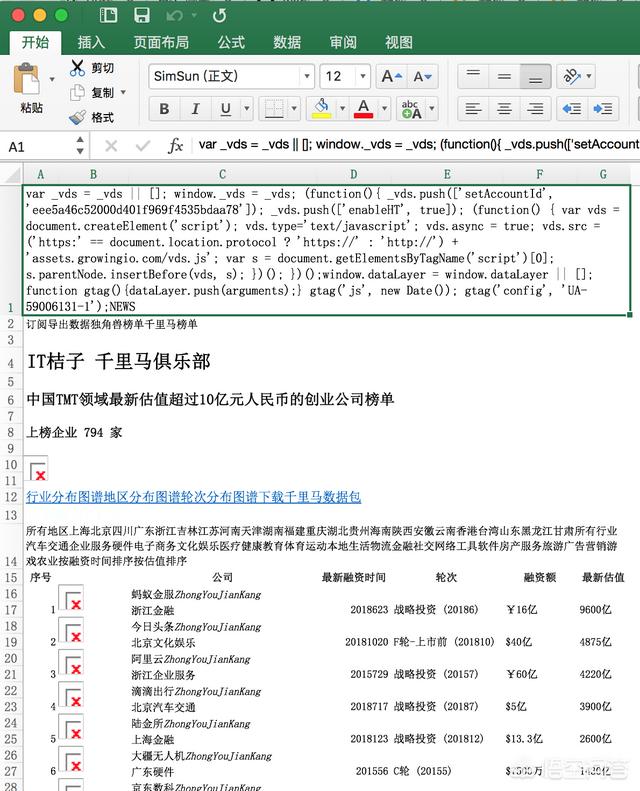Image resolution: width=640 pixels, height=791 pixels.
Task: Toggle Bold formatting
Action: [164, 108]
